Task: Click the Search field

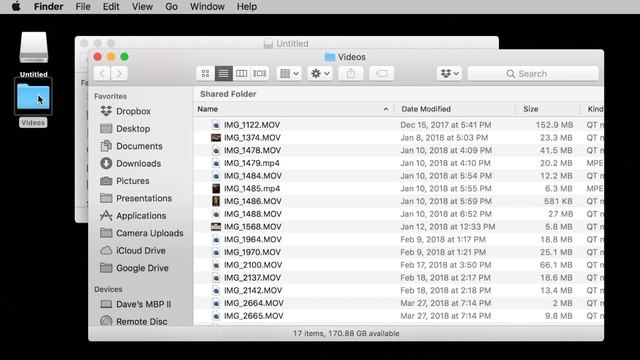Action: coord(533,73)
